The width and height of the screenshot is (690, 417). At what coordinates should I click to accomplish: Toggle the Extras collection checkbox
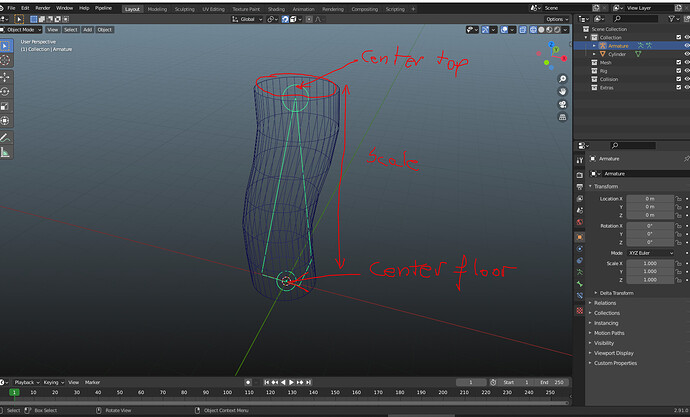coord(678,88)
